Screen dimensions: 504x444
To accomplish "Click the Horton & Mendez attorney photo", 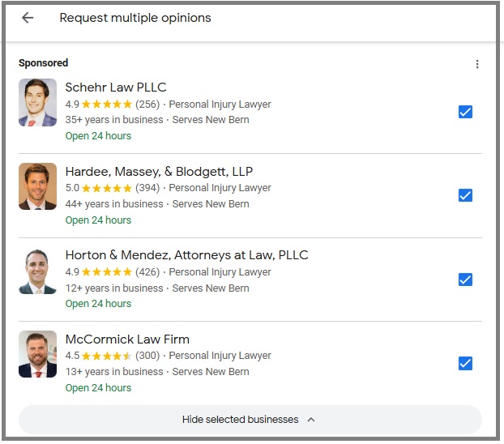I will 37,271.
